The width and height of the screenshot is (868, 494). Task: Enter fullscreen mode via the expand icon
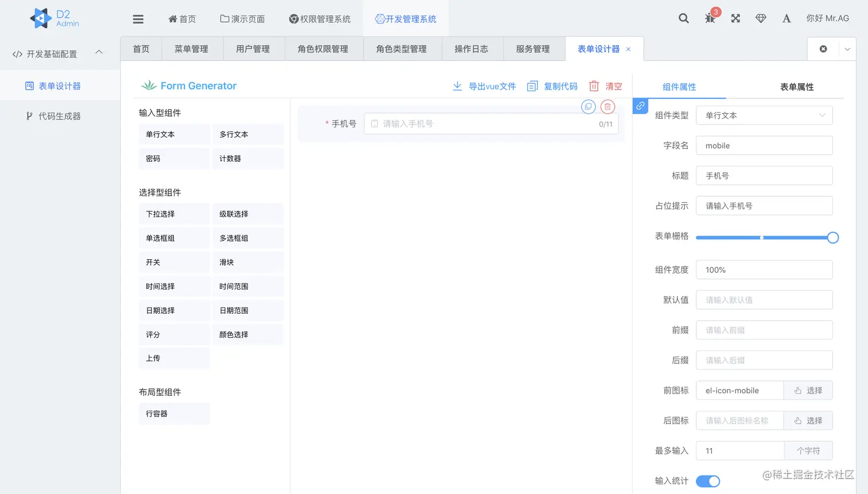tap(735, 18)
